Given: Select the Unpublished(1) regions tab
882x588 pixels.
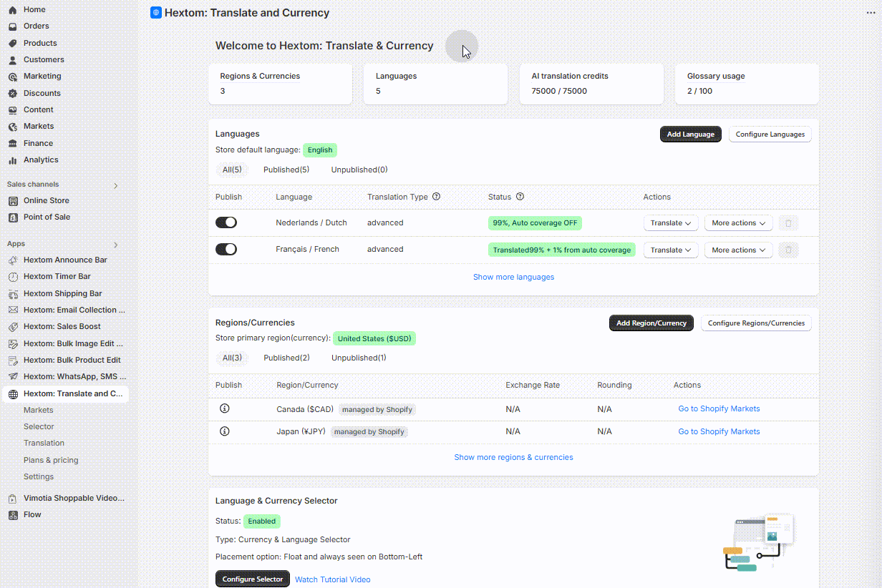Looking at the screenshot, I should [359, 358].
